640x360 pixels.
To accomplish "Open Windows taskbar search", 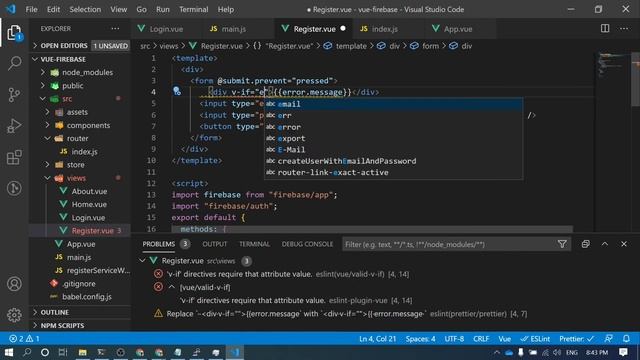I will [x=27, y=352].
